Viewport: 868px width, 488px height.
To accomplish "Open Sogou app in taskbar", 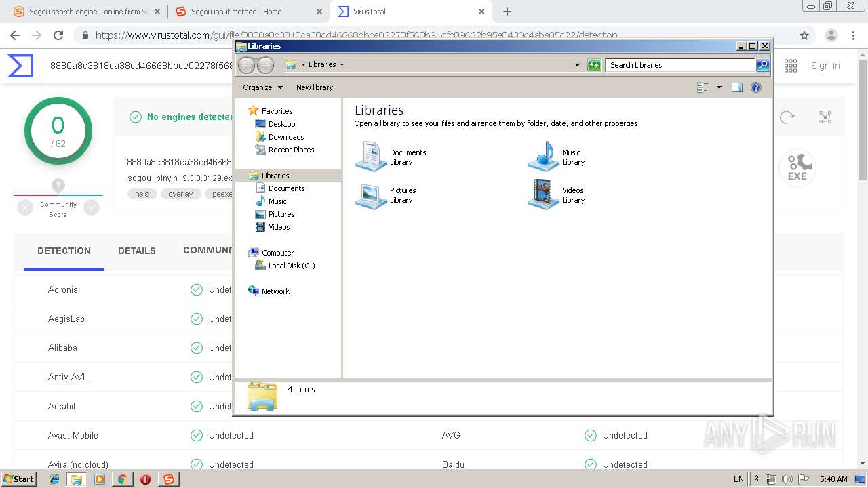I will click(x=168, y=479).
